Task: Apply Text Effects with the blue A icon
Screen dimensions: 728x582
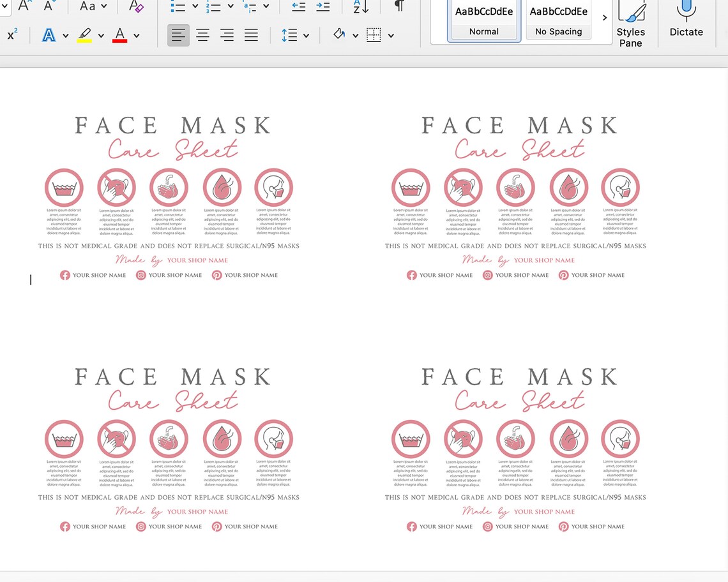Action: pyautogui.click(x=49, y=34)
